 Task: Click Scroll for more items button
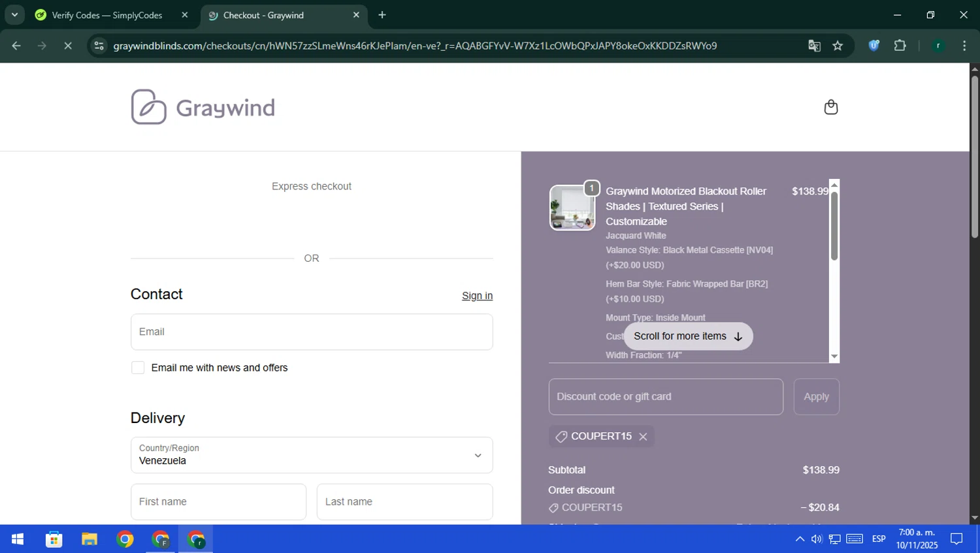(688, 336)
